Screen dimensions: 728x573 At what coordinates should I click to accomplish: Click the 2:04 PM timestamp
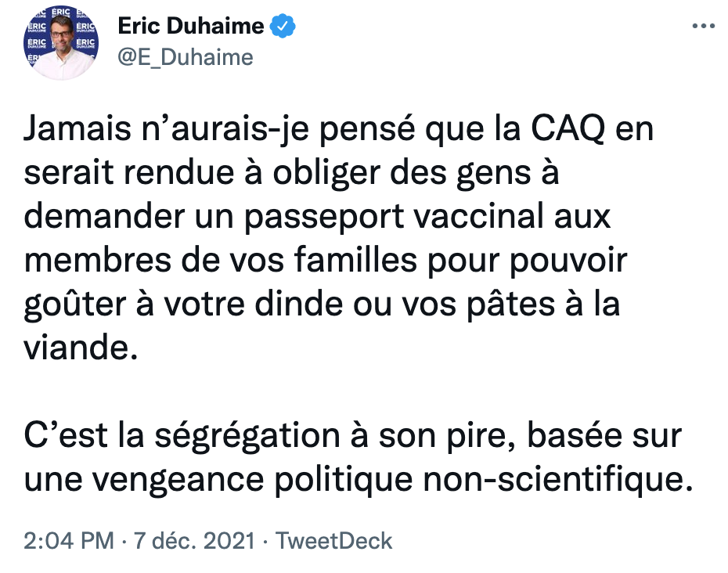pyautogui.click(x=69, y=541)
